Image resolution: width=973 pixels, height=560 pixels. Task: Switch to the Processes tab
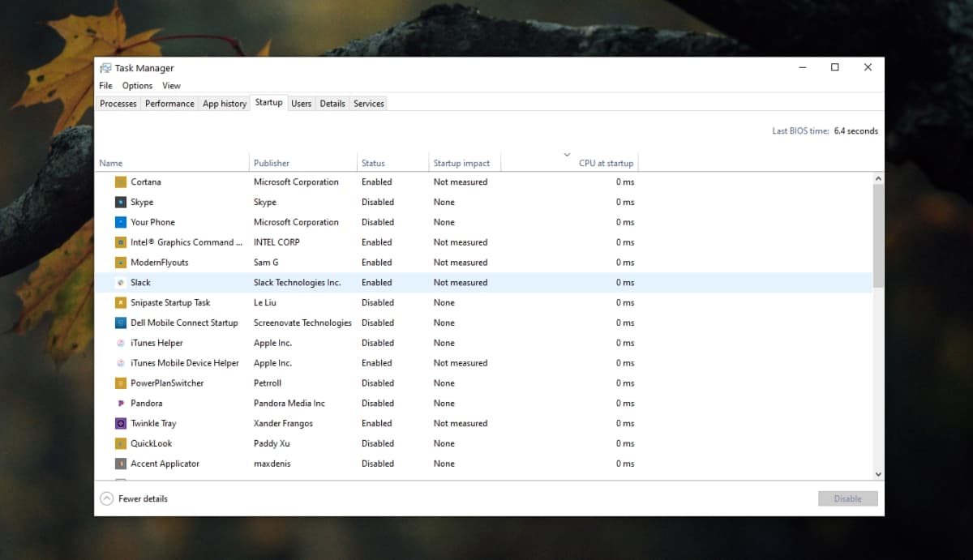pyautogui.click(x=118, y=104)
